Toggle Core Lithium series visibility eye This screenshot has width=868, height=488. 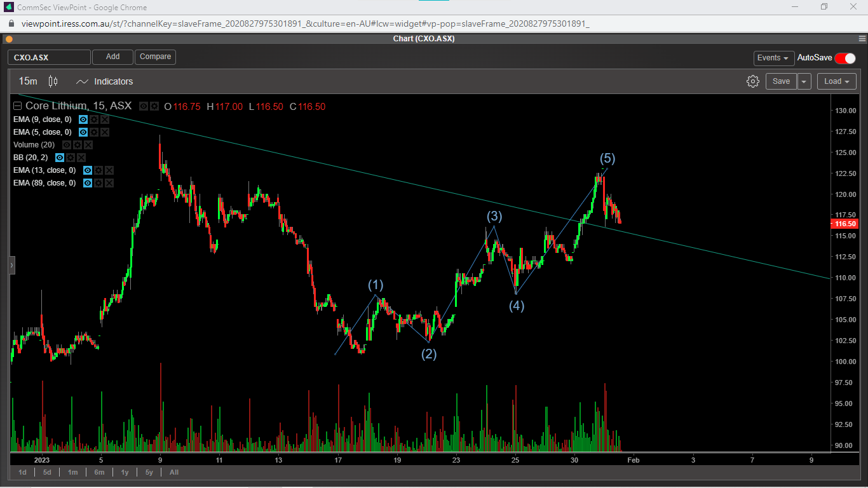pos(144,107)
